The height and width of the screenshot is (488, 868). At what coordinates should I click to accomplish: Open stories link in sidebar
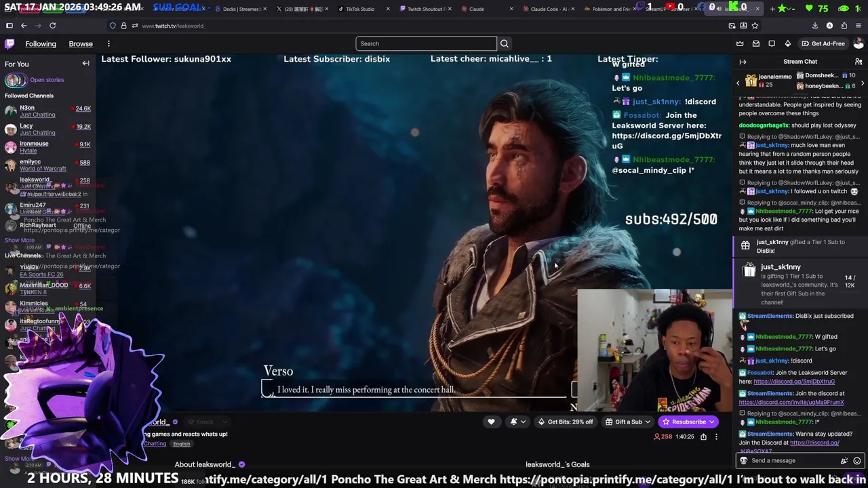tap(47, 80)
